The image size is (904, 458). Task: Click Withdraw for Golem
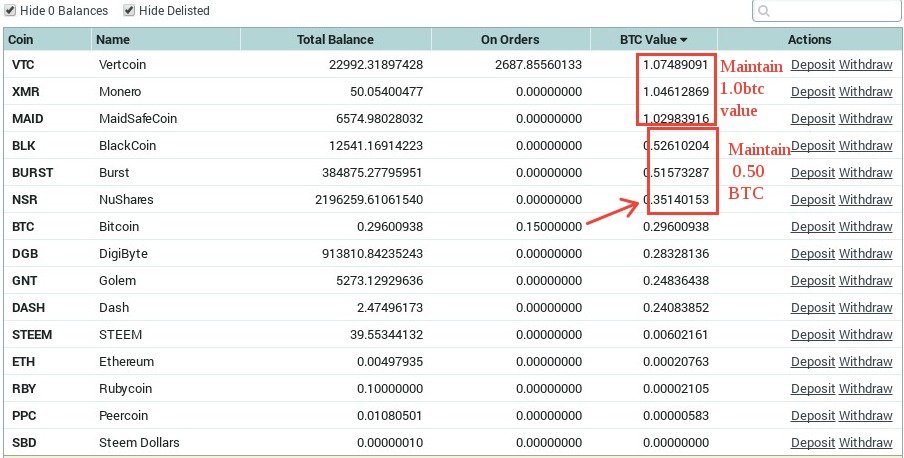pyautogui.click(x=865, y=281)
